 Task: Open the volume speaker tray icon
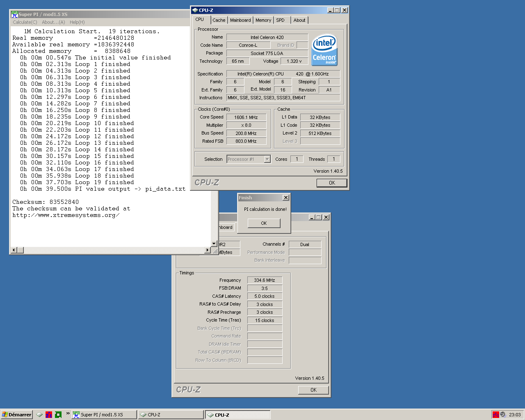tap(503, 415)
